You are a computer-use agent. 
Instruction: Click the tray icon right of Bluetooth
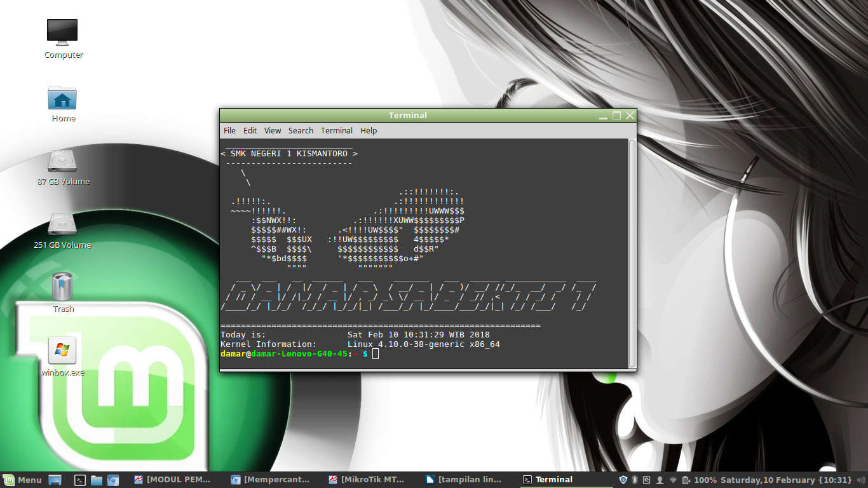tap(646, 480)
